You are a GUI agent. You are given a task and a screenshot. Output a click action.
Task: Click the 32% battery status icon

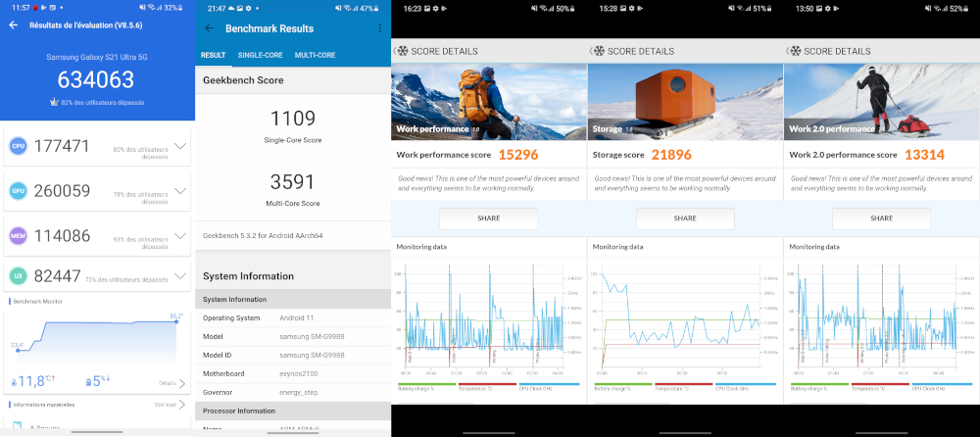click(181, 8)
